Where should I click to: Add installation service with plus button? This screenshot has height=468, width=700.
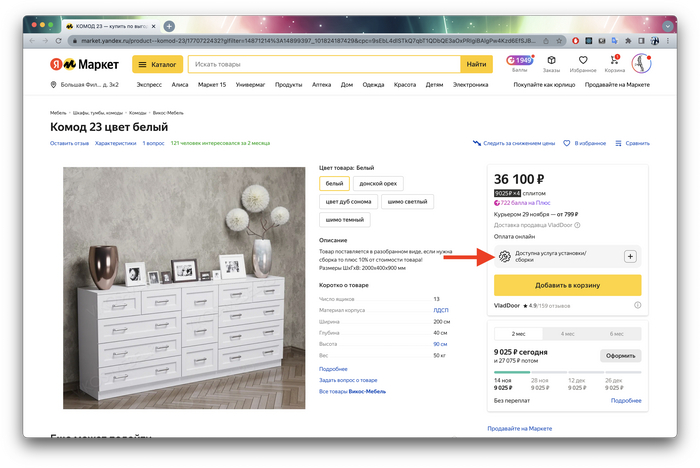(630, 257)
